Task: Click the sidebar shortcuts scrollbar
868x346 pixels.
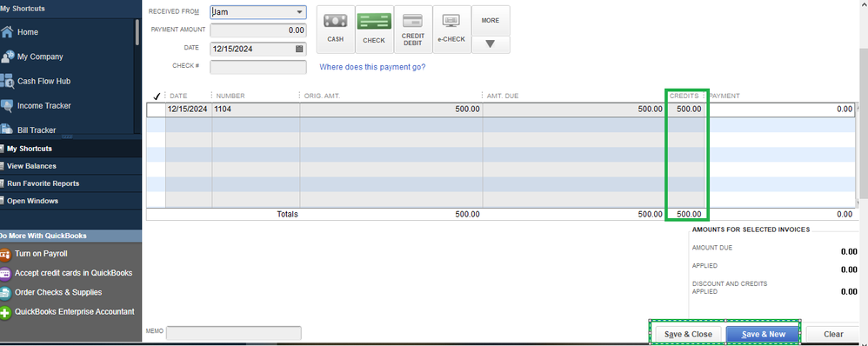Action: pyautogui.click(x=137, y=33)
